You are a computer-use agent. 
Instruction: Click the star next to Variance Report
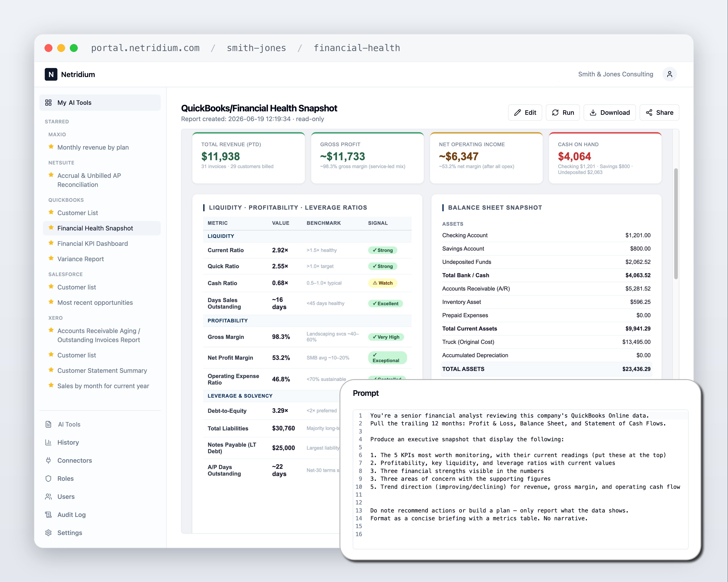point(51,258)
